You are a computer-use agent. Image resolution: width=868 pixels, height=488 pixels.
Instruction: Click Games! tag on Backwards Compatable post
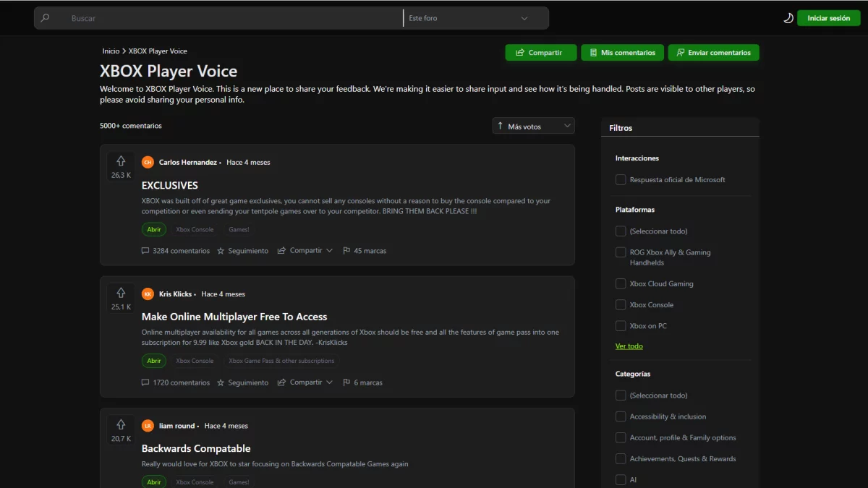pos(239,482)
